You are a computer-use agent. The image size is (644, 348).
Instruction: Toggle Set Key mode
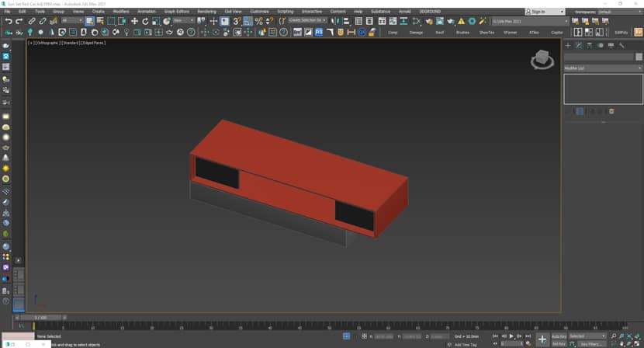coord(559,343)
